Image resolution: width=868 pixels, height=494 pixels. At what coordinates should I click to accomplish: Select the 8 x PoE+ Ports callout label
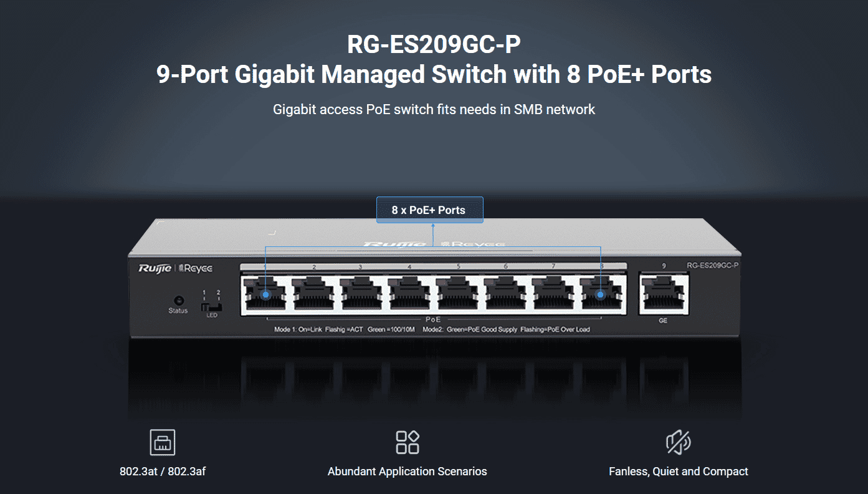click(x=429, y=210)
